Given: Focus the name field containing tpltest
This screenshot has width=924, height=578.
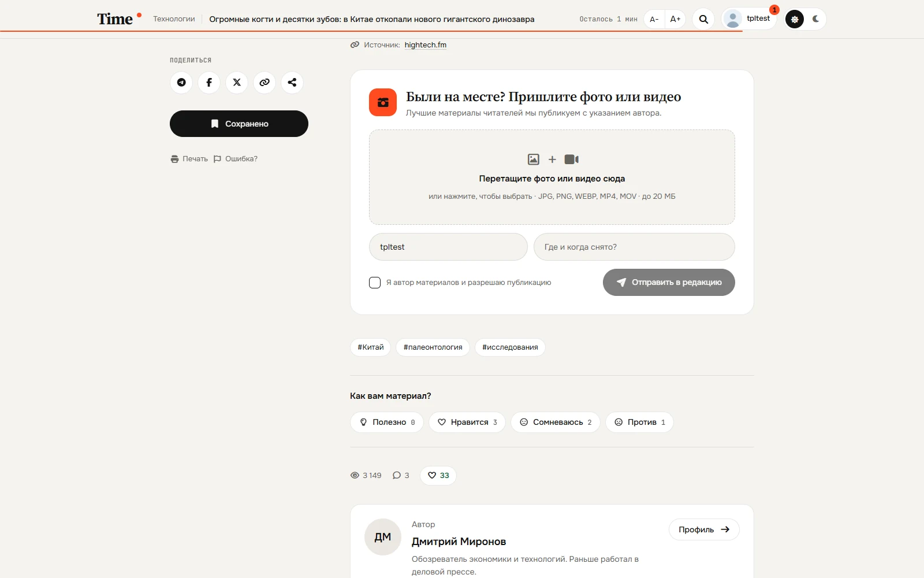Looking at the screenshot, I should 448,247.
